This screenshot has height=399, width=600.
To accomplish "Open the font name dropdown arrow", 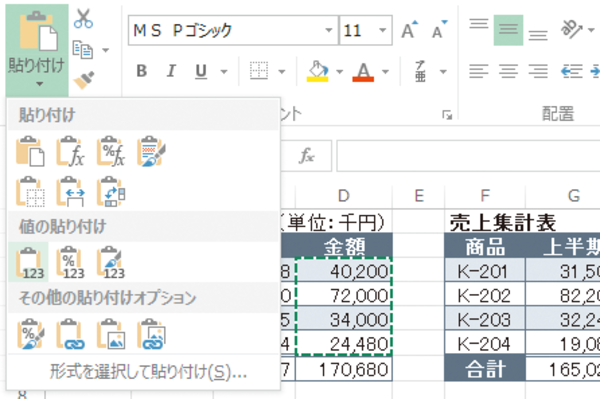I will click(x=329, y=30).
